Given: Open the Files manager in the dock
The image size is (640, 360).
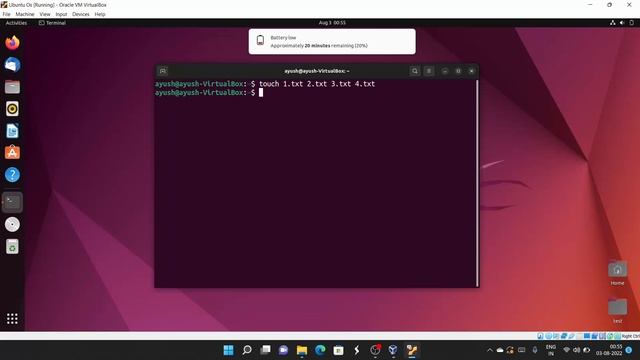Looking at the screenshot, I should (12, 87).
